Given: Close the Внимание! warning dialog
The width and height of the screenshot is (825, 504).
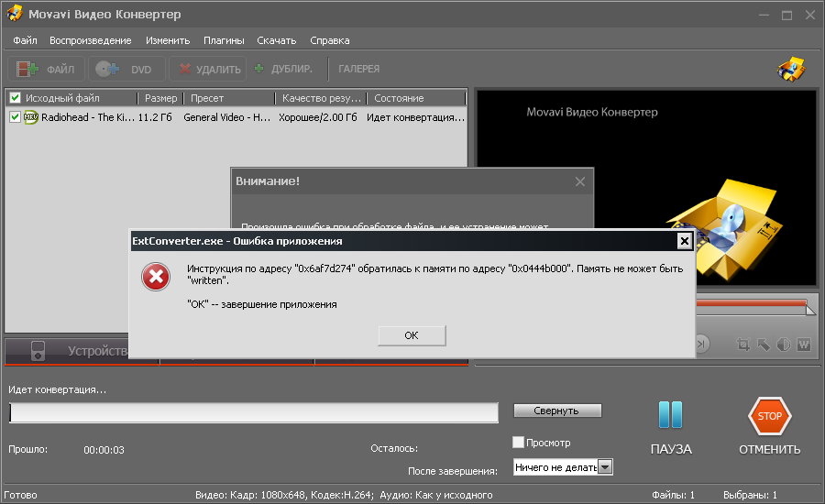Looking at the screenshot, I should (x=579, y=181).
